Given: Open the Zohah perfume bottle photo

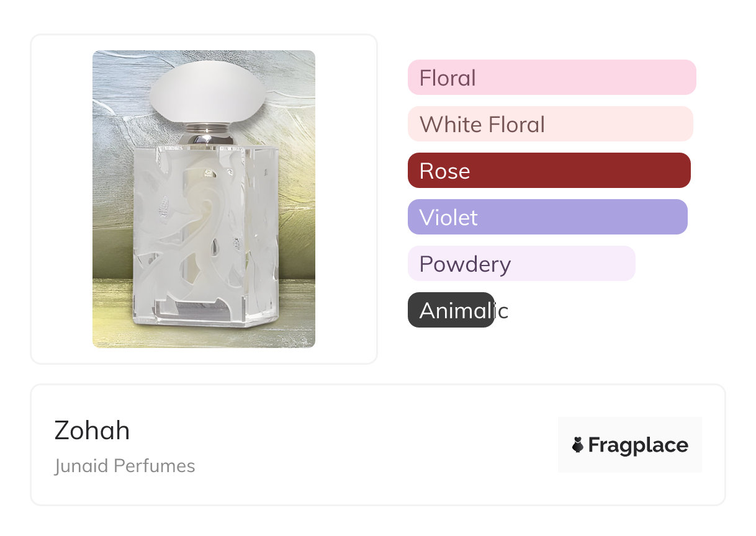Looking at the screenshot, I should pyautogui.click(x=204, y=199).
